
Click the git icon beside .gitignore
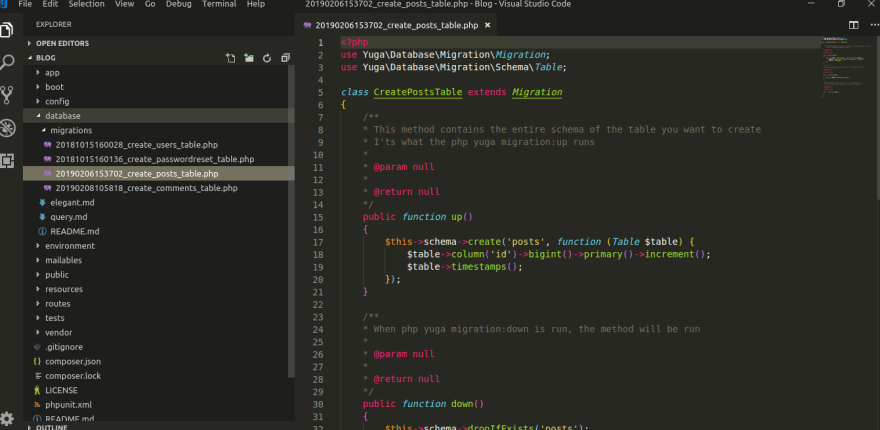pos(38,347)
